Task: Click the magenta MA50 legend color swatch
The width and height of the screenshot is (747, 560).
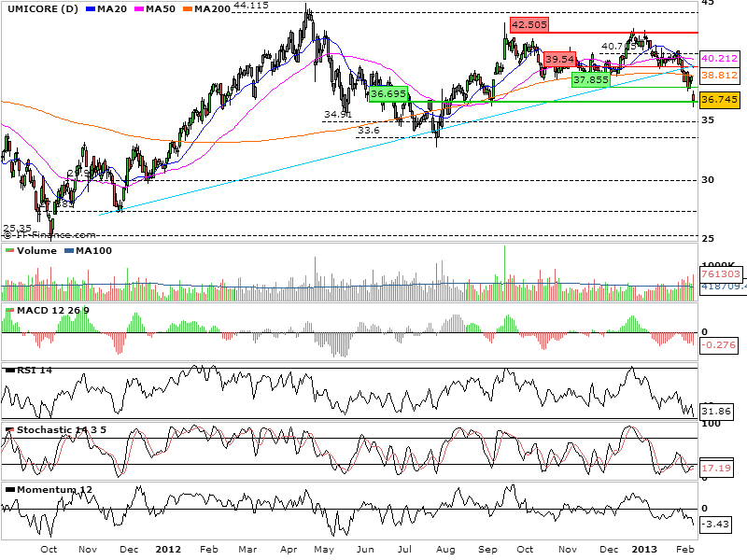Action: (x=139, y=9)
